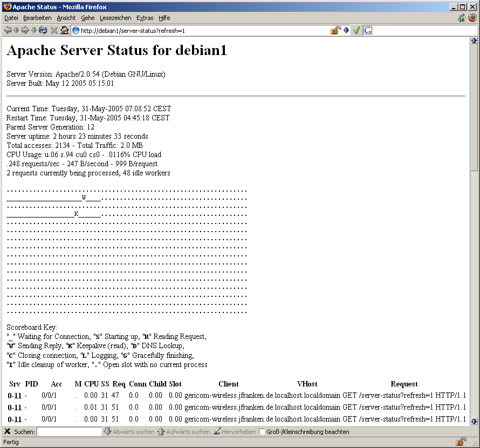Click 'Server Built: May 12 2005' line
The height and width of the screenshot is (448, 480).
[60, 83]
